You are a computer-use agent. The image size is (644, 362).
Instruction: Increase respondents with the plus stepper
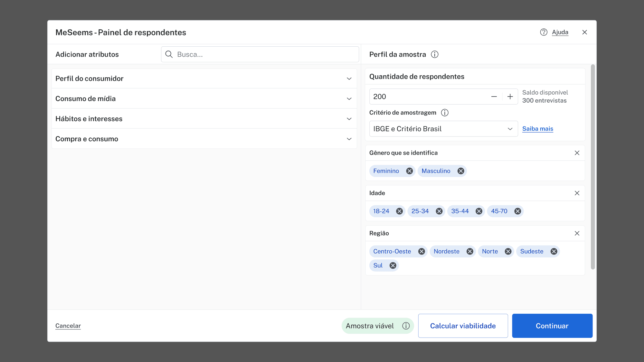[510, 96]
